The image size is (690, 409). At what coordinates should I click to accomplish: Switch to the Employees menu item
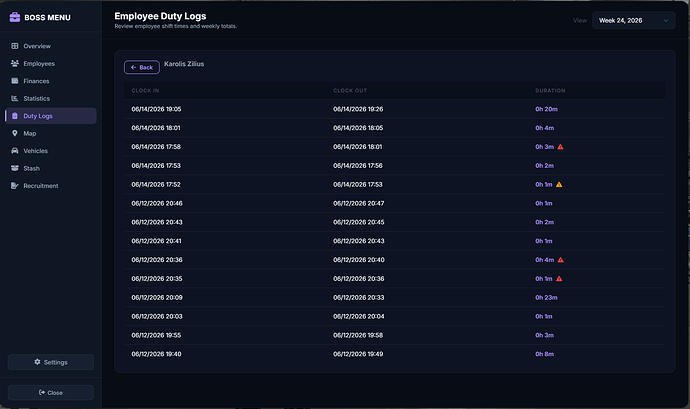(x=51, y=63)
